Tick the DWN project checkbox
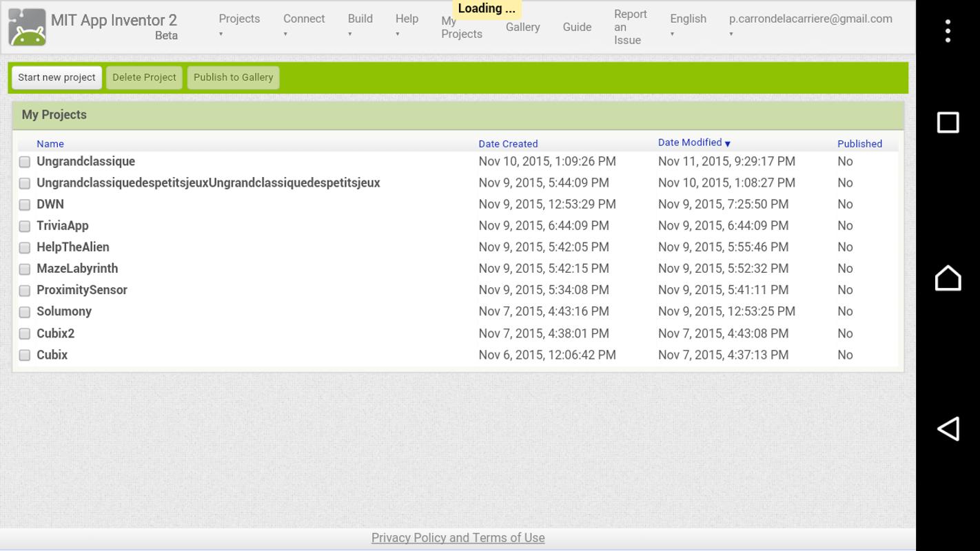Image resolution: width=980 pixels, height=551 pixels. 25,205
